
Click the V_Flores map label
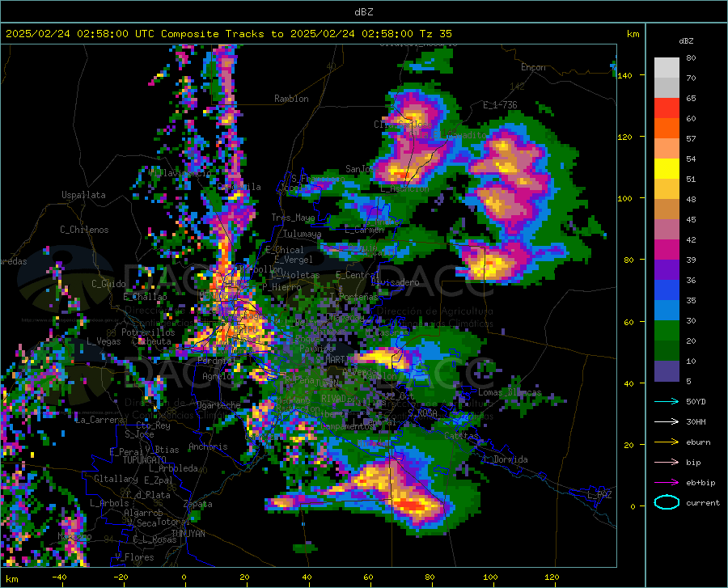pyautogui.click(x=134, y=557)
